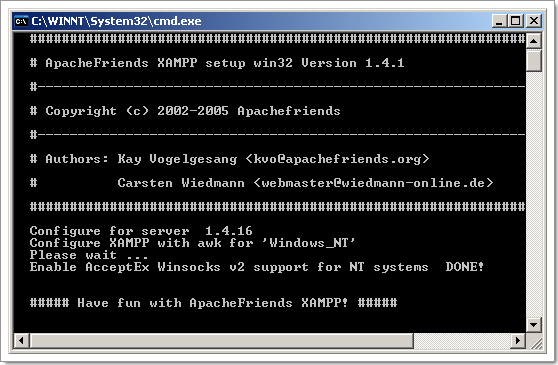
Task: Click the email webmaster@wiedmann-online.de
Action: (374, 183)
